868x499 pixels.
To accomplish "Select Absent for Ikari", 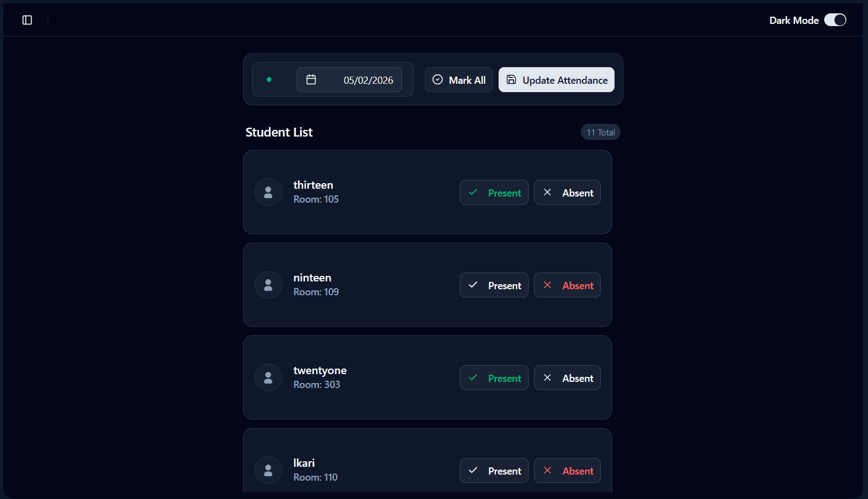I will (x=567, y=471).
